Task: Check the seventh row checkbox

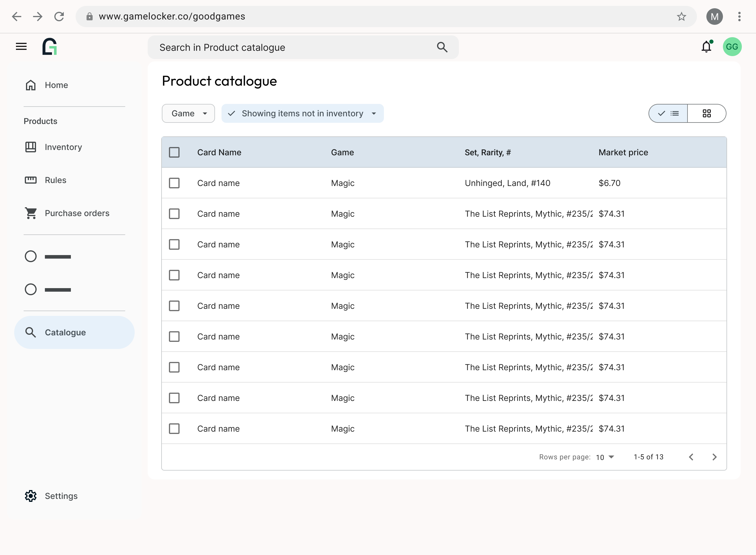Action: (x=174, y=367)
